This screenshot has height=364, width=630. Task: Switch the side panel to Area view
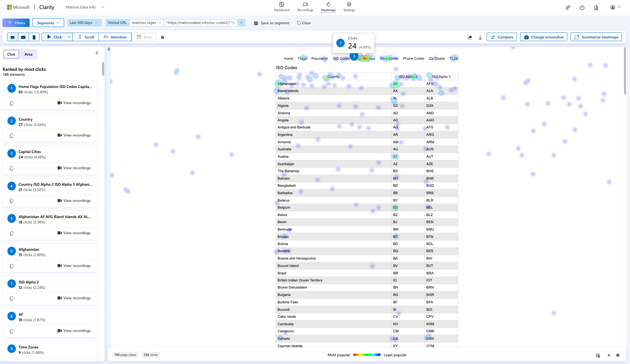pyautogui.click(x=28, y=54)
